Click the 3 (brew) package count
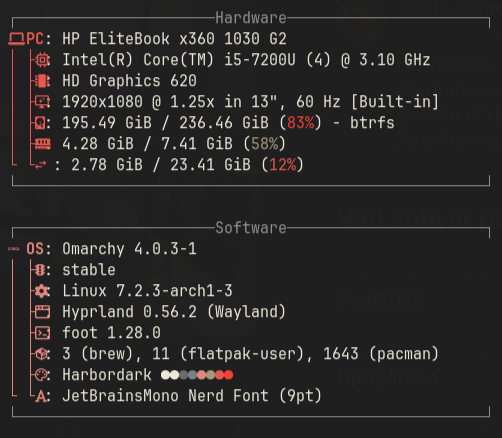 tap(98, 354)
